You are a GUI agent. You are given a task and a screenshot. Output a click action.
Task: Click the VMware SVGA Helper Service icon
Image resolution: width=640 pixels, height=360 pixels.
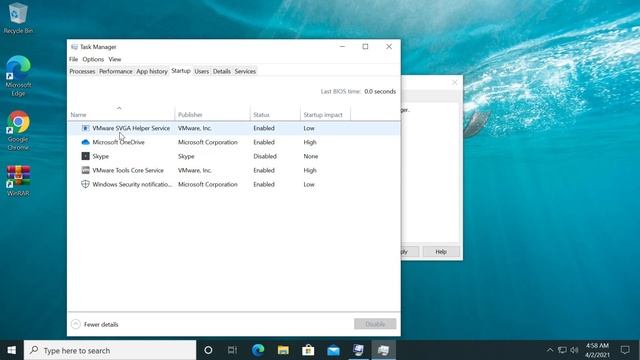click(85, 128)
